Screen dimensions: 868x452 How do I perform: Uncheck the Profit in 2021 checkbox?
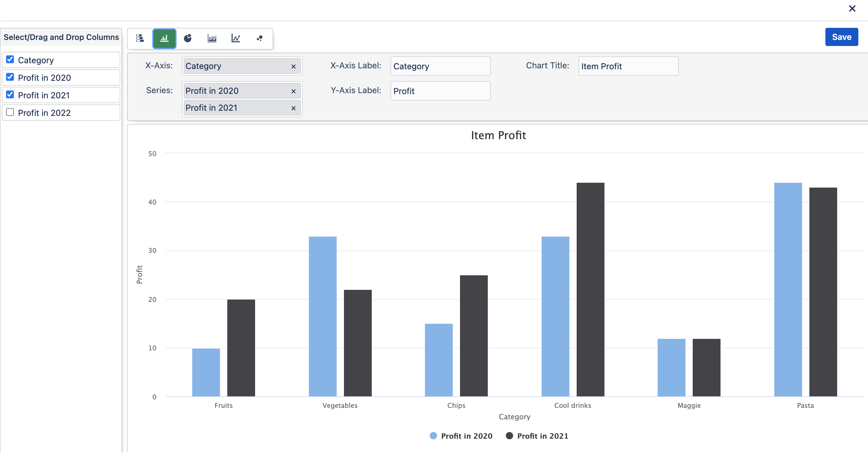pyautogui.click(x=10, y=95)
